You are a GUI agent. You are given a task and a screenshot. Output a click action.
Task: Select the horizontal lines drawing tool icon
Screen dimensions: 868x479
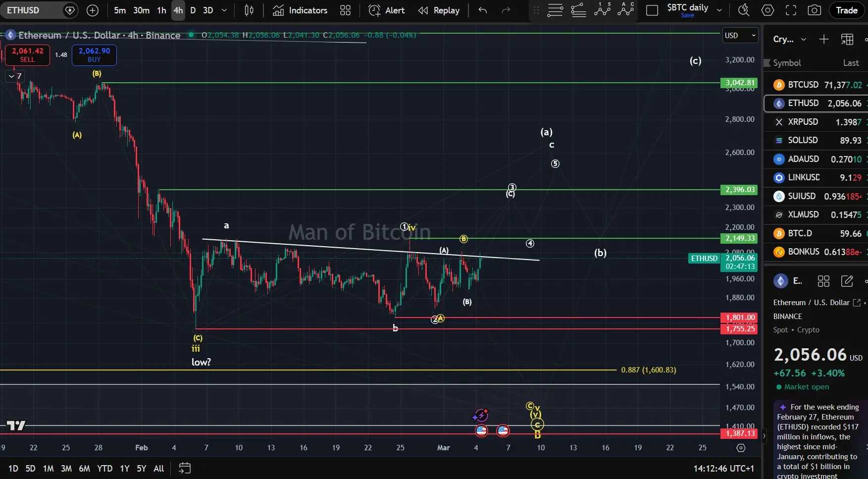[555, 10]
